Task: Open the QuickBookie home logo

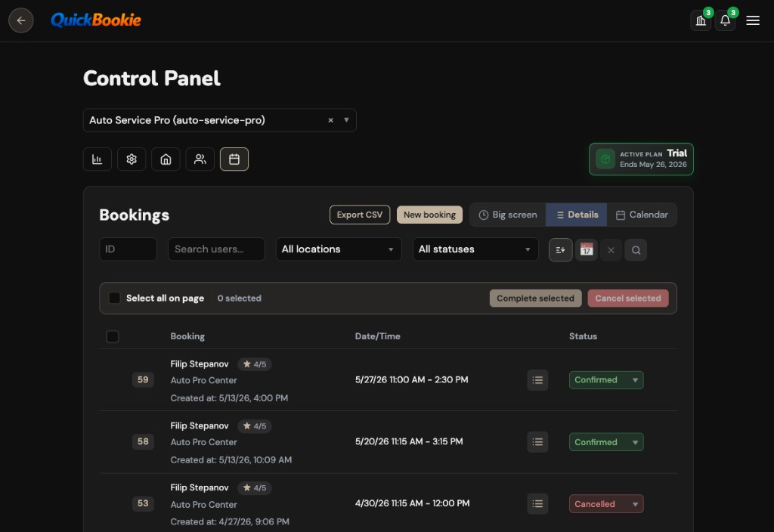Action: 96,20
